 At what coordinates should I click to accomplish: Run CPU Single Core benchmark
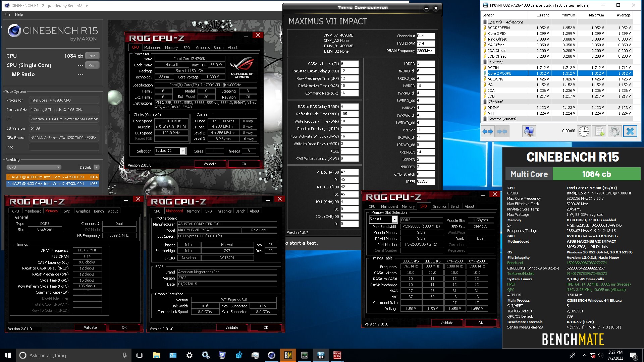(92, 65)
